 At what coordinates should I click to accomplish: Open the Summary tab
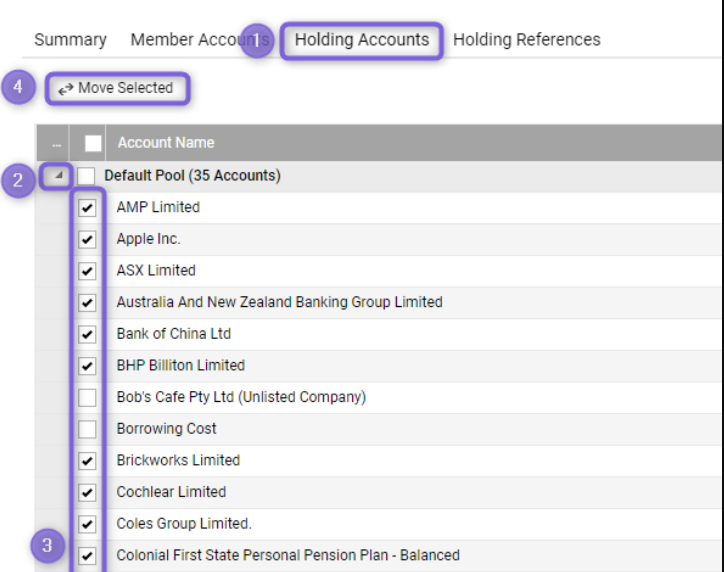(x=70, y=40)
